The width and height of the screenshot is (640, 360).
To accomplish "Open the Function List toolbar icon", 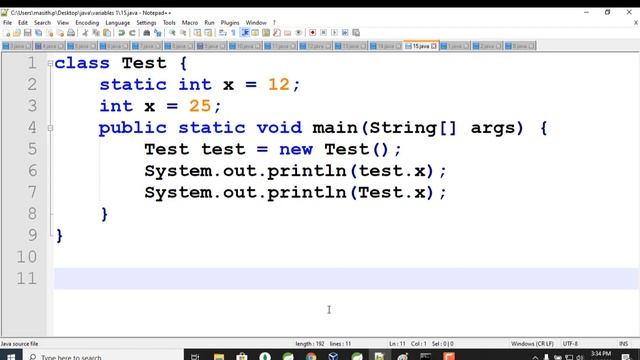I will point(277,33).
